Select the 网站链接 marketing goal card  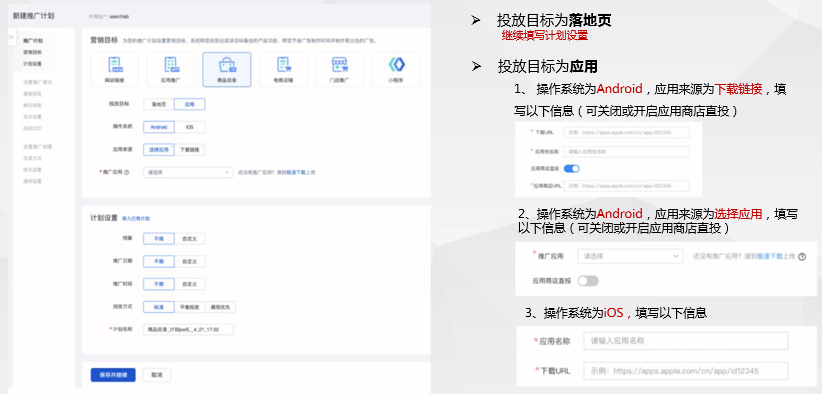coord(114,69)
